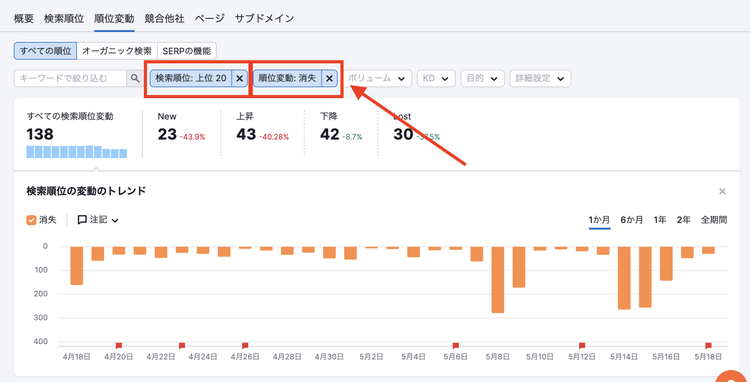Set chart range to 1年
This screenshot has height=382, width=750.
tap(660, 220)
